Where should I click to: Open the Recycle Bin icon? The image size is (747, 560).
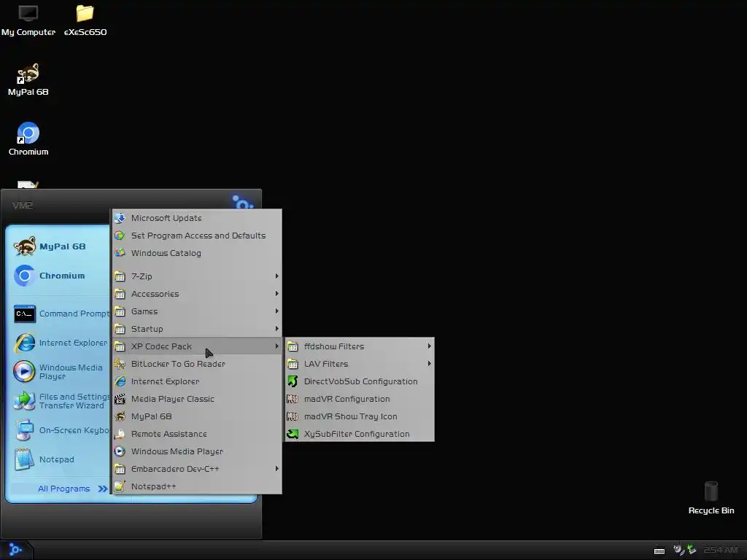pyautogui.click(x=711, y=498)
